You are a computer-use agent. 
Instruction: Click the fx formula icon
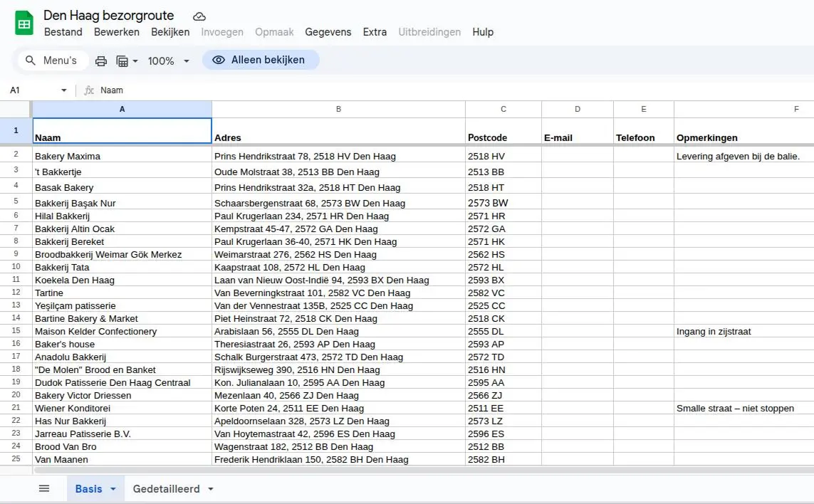click(x=88, y=90)
